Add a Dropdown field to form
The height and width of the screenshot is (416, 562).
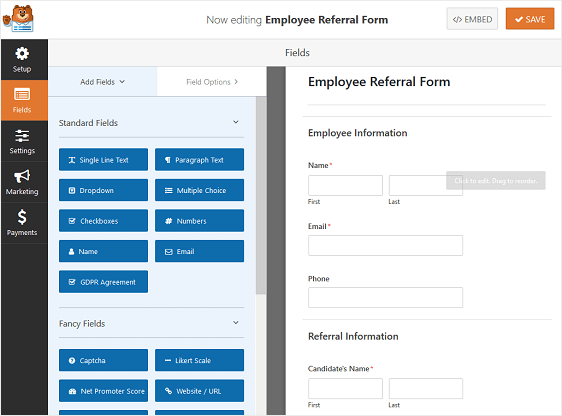(x=103, y=190)
